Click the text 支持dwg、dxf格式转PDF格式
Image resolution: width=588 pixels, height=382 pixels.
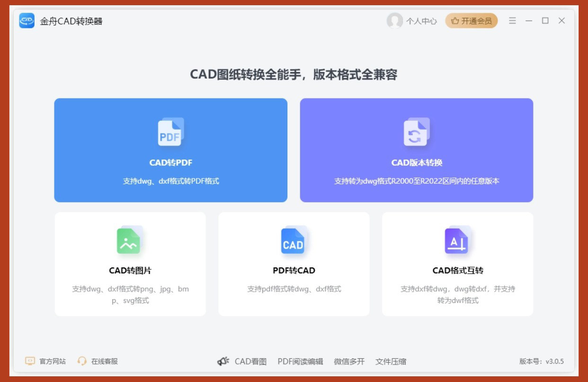171,181
